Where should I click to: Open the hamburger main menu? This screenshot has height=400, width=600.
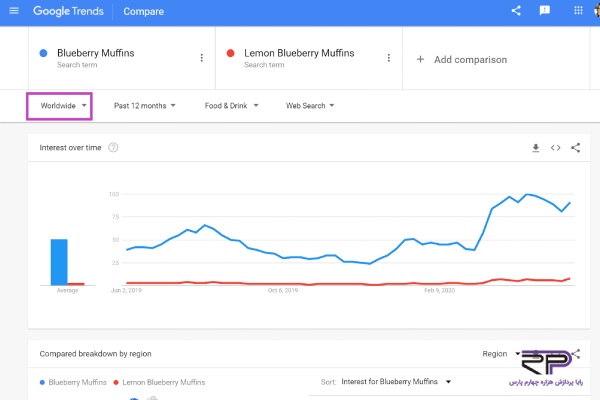tap(14, 11)
